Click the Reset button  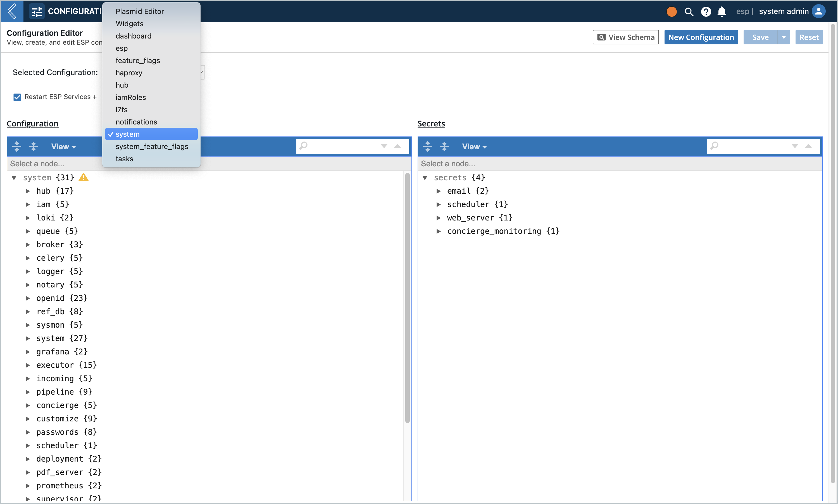point(809,37)
